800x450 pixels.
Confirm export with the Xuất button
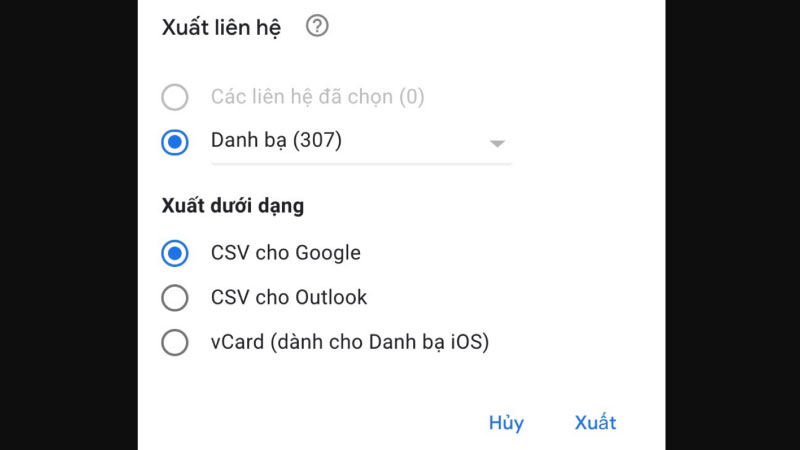click(x=595, y=422)
